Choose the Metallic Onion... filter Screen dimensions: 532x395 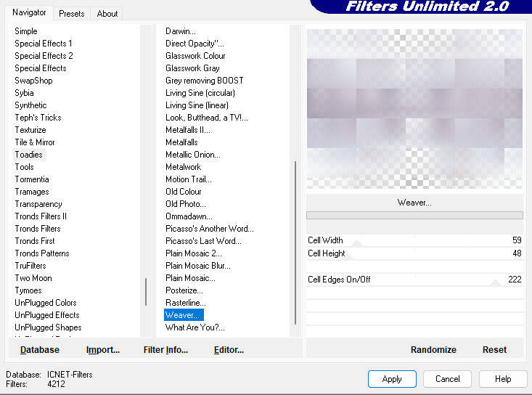(193, 155)
